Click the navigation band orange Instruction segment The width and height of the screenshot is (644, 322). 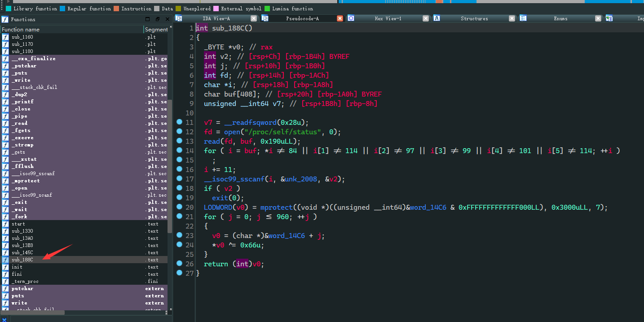click(439, 1)
